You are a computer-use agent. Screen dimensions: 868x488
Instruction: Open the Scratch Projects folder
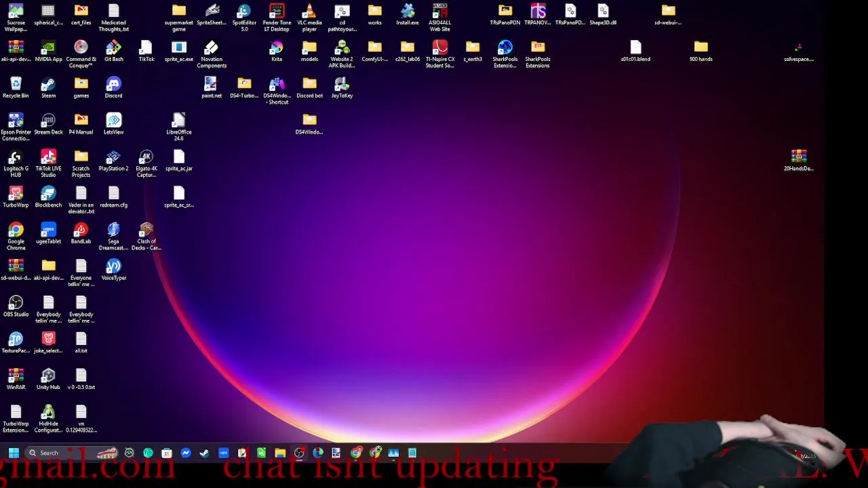[81, 164]
